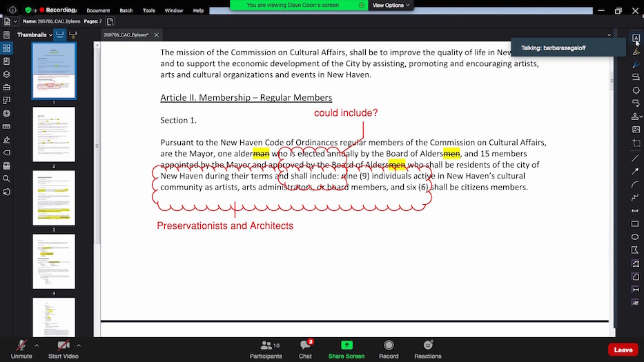Expand audio options arrow beside Unmute
The image size is (644, 362).
point(37,345)
